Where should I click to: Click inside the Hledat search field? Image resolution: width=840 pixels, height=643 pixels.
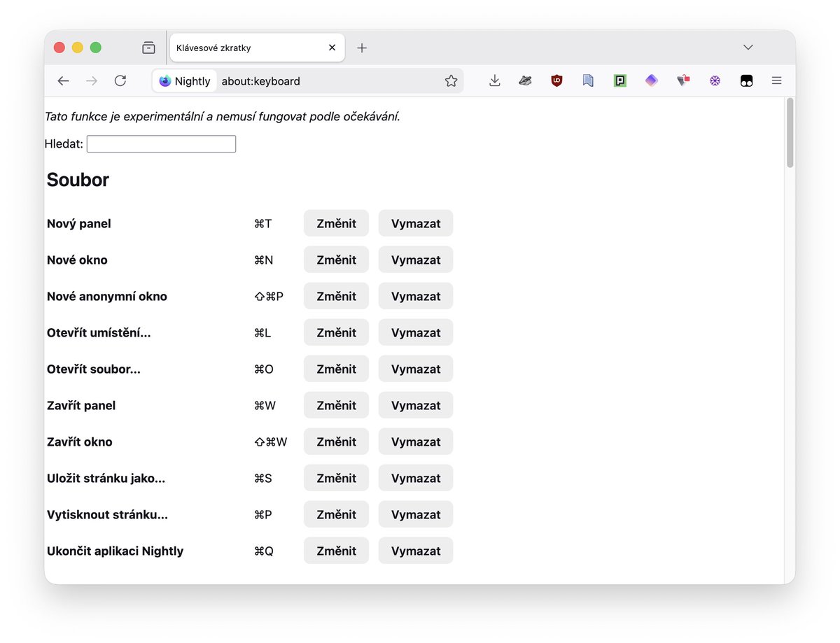coord(160,143)
